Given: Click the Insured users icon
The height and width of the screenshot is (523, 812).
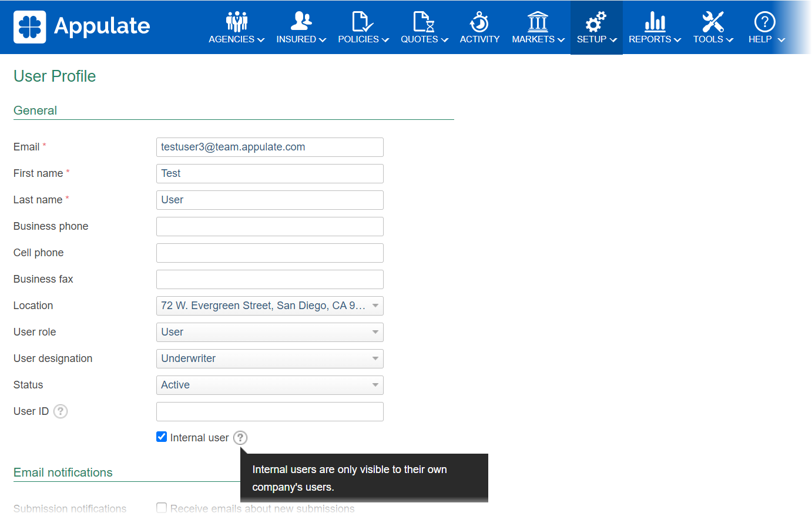Looking at the screenshot, I should [x=301, y=22].
